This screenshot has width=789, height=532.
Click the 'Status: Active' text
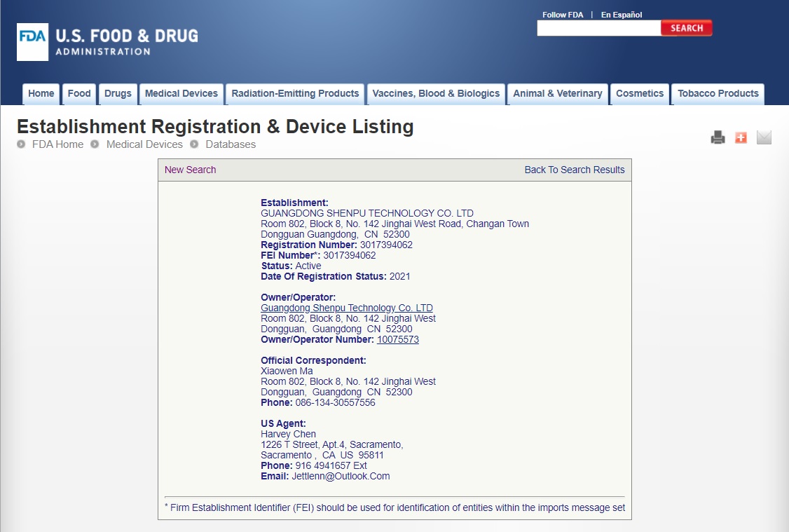click(x=291, y=266)
